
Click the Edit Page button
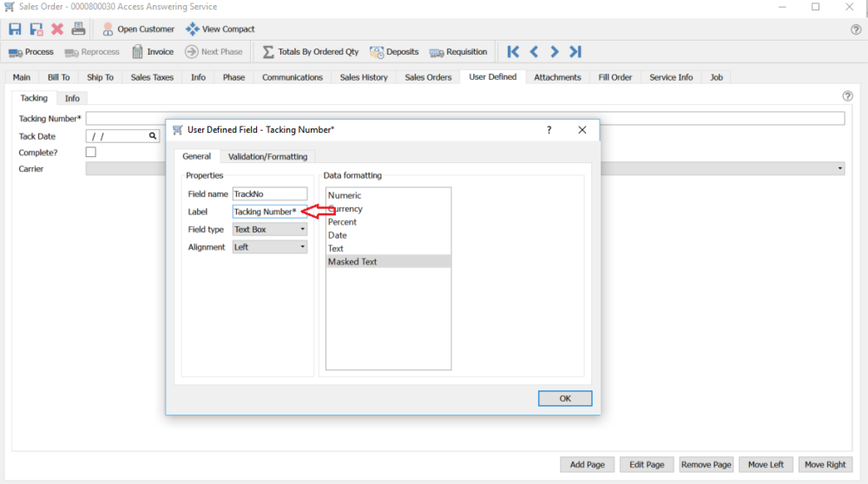coord(647,465)
